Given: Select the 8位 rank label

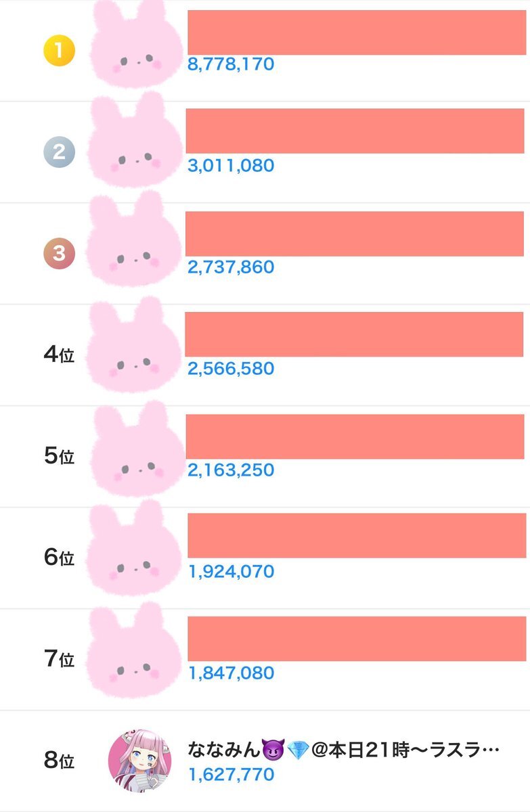Looking at the screenshot, I should 59,761.
